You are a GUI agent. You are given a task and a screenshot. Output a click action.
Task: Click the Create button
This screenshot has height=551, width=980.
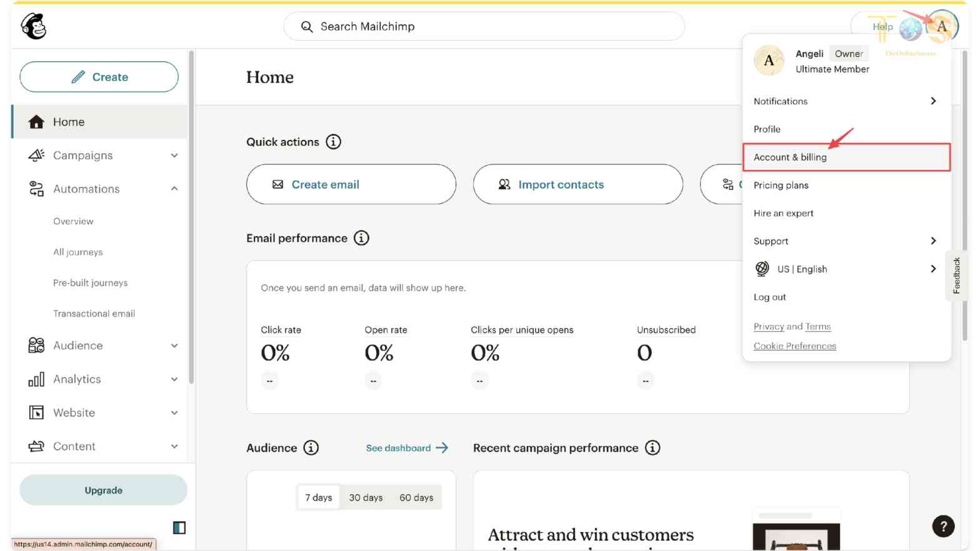point(99,77)
